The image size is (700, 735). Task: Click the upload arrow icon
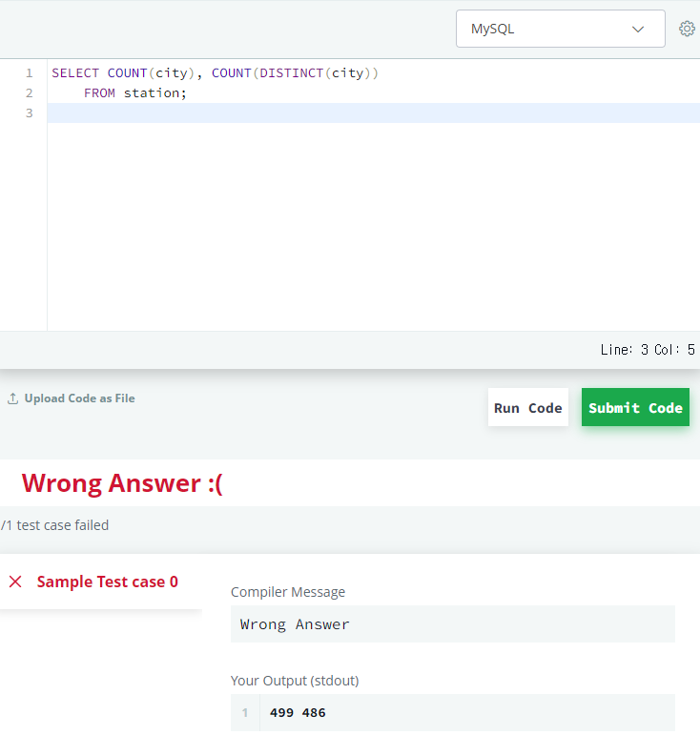coord(13,398)
